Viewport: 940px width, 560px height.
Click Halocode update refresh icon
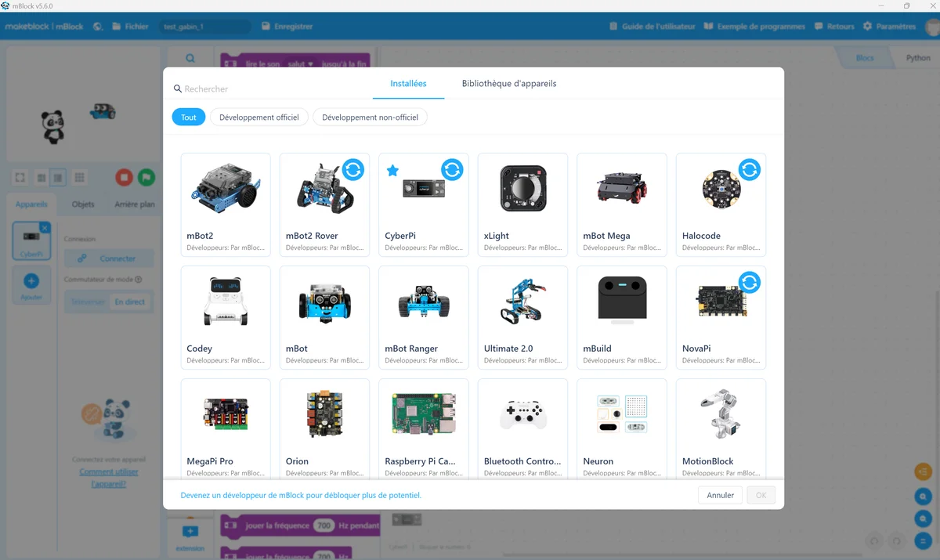750,169
